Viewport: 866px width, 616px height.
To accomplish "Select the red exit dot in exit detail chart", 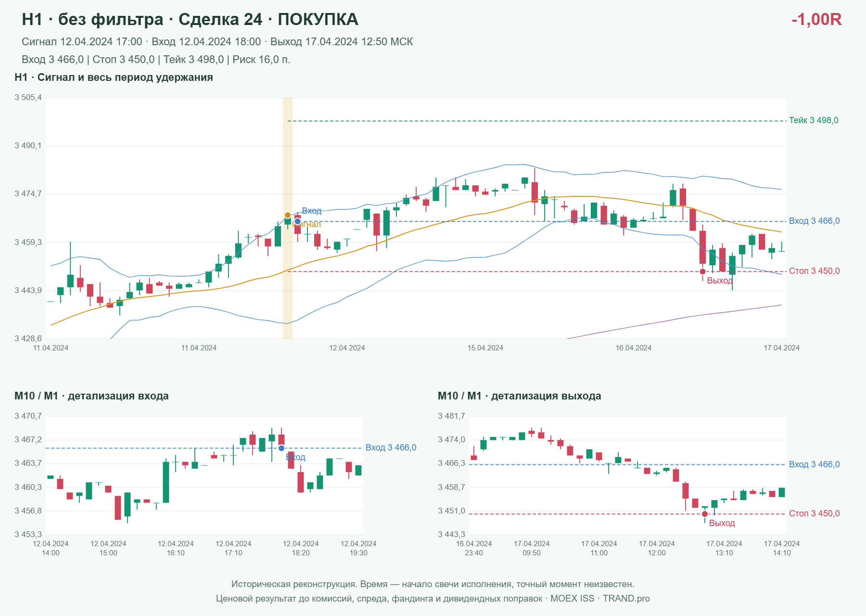I will (x=705, y=514).
